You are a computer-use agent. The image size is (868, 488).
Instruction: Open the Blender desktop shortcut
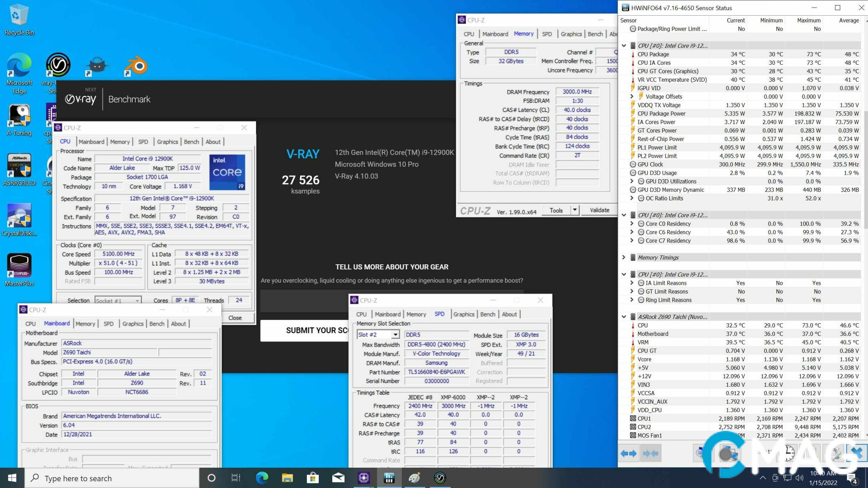[x=136, y=66]
